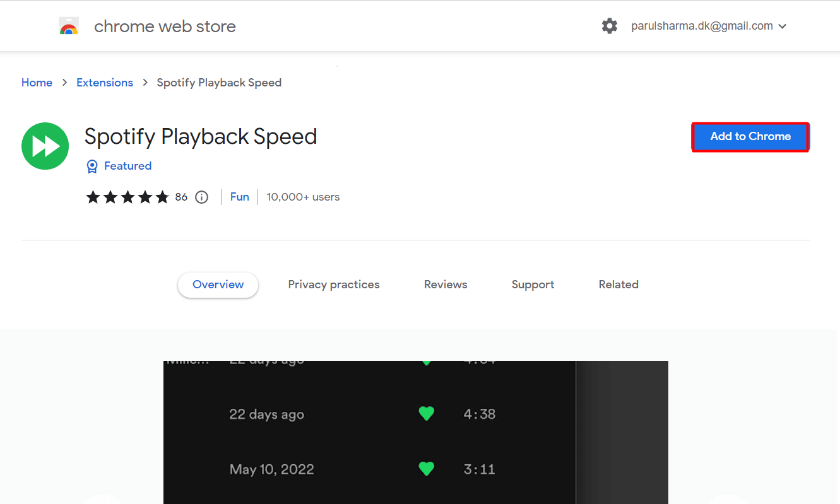Click the parulsharma.dk@gmail.com account text
The height and width of the screenshot is (504, 840).
702,26
